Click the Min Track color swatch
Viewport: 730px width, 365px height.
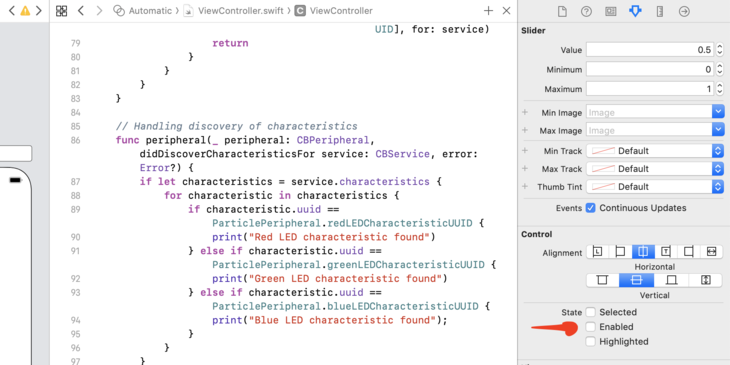(602, 151)
